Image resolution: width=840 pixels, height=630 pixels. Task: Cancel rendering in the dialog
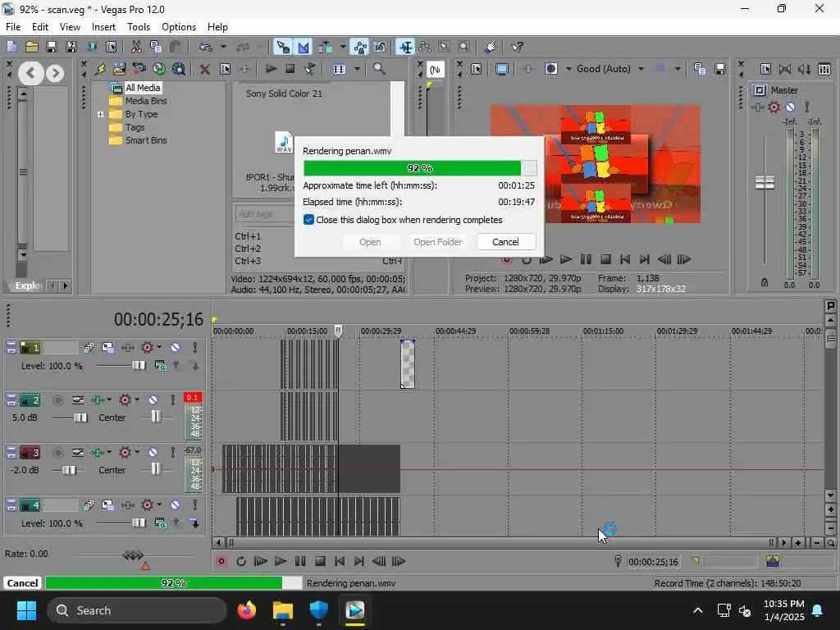point(505,242)
